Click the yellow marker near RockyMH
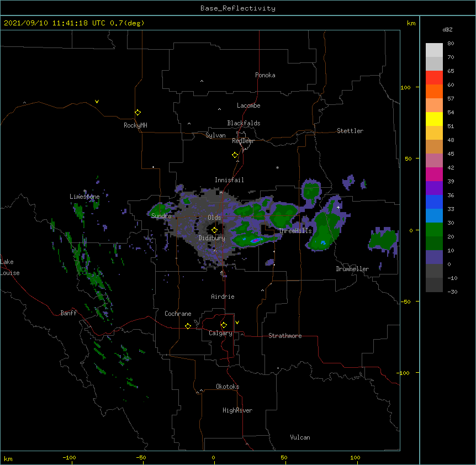The width and height of the screenshot is (476, 465). tap(137, 112)
